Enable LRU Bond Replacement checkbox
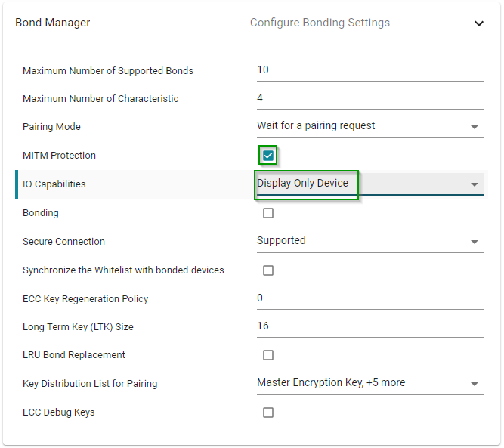Viewport: 504px width, 448px height. point(268,355)
